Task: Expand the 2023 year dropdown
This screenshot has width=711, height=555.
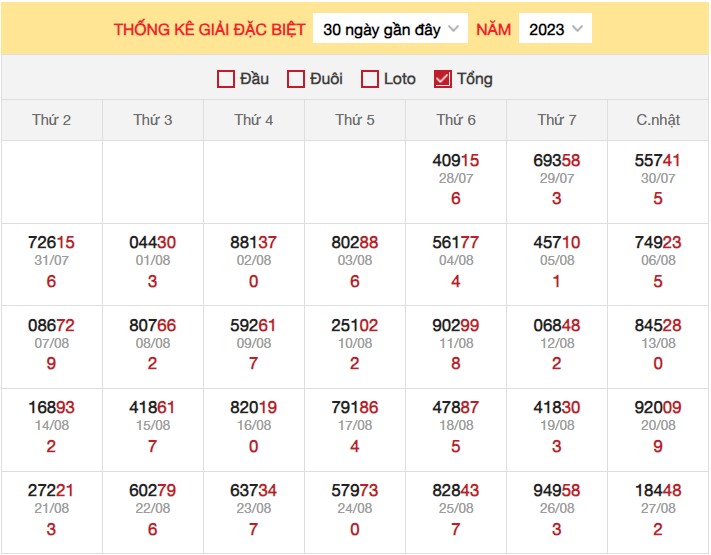Action: (555, 29)
